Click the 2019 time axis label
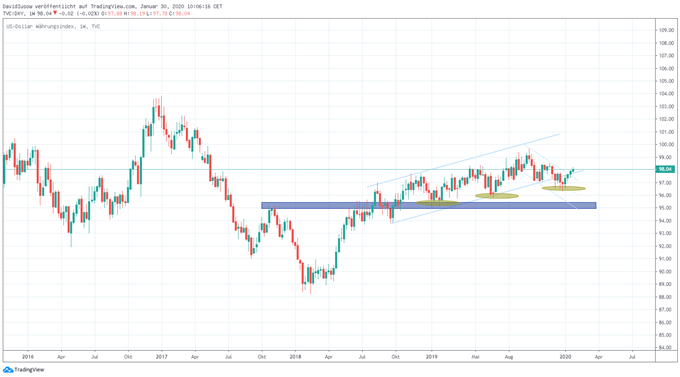 pos(432,357)
